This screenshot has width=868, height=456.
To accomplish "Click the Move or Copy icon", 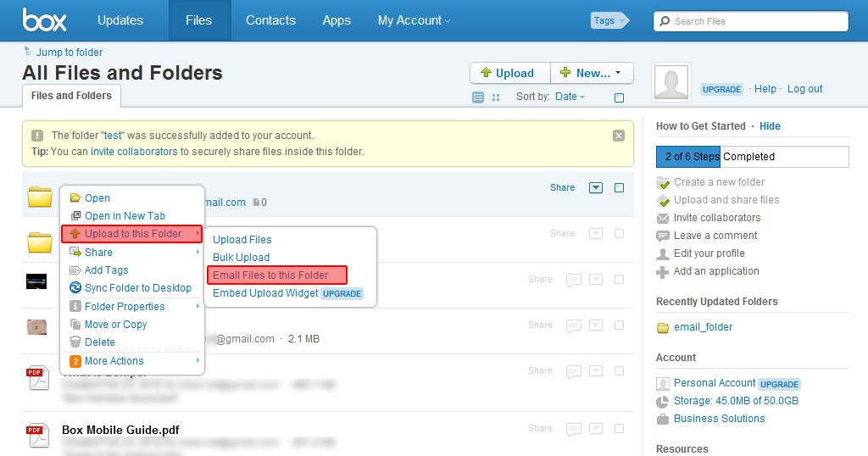I will pos(75,325).
